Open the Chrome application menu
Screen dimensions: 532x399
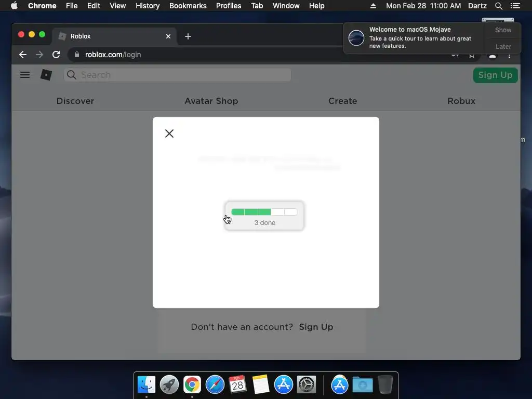click(42, 6)
